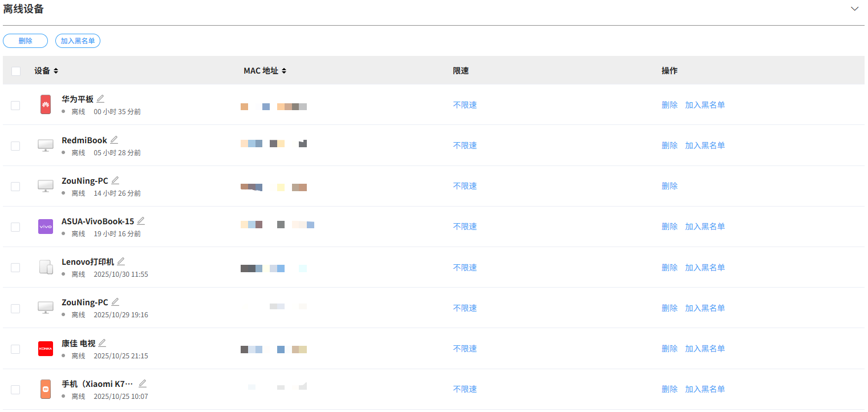Rename RedmiBook using its pencil icon

click(114, 140)
